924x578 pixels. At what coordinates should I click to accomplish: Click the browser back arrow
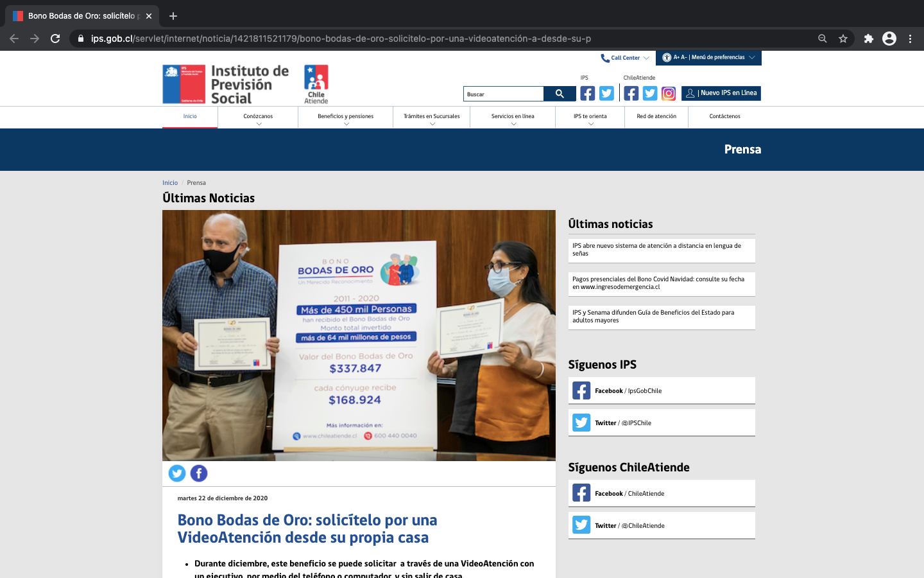14,39
